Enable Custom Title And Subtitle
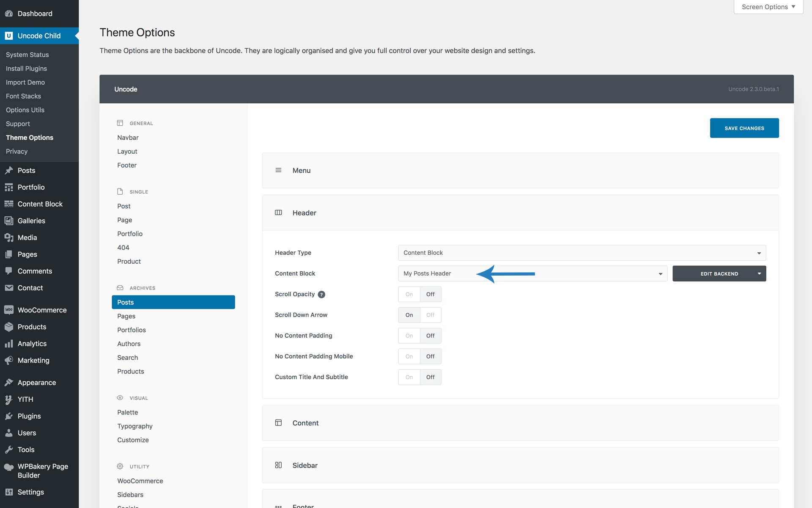This screenshot has height=508, width=812. tap(409, 377)
